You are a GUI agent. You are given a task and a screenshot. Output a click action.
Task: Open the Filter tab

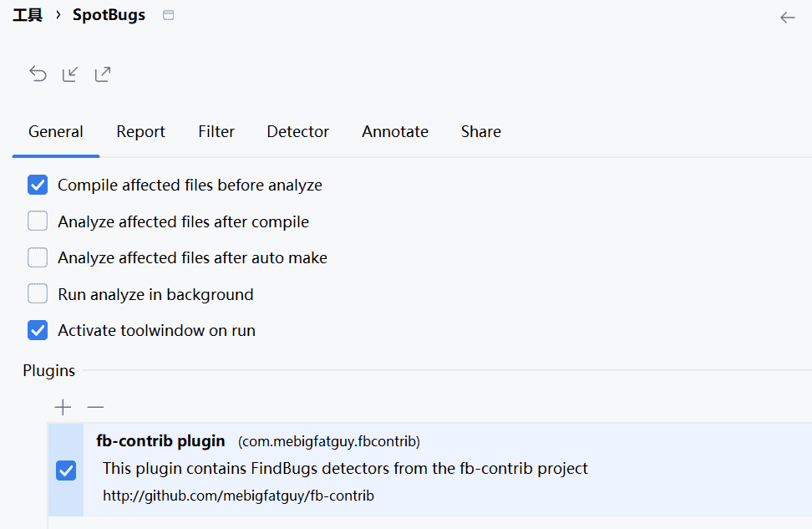216,132
